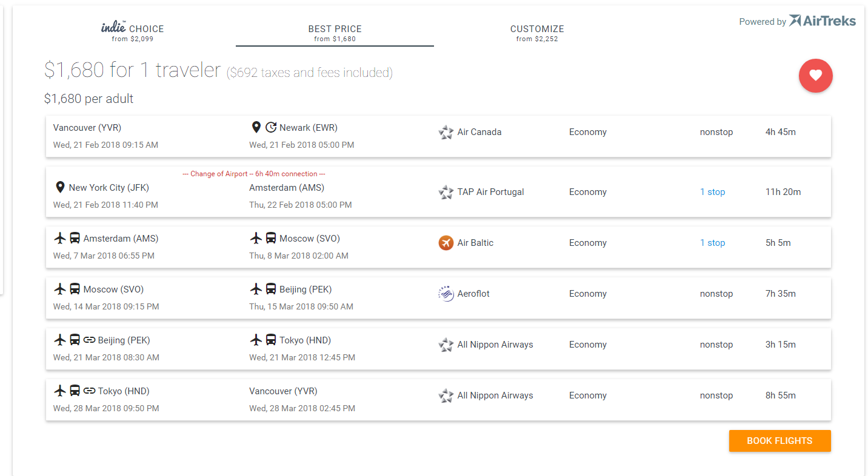868x476 pixels.
Task: Click the Star Alliance logo next to Air Canada
Action: [x=446, y=132]
